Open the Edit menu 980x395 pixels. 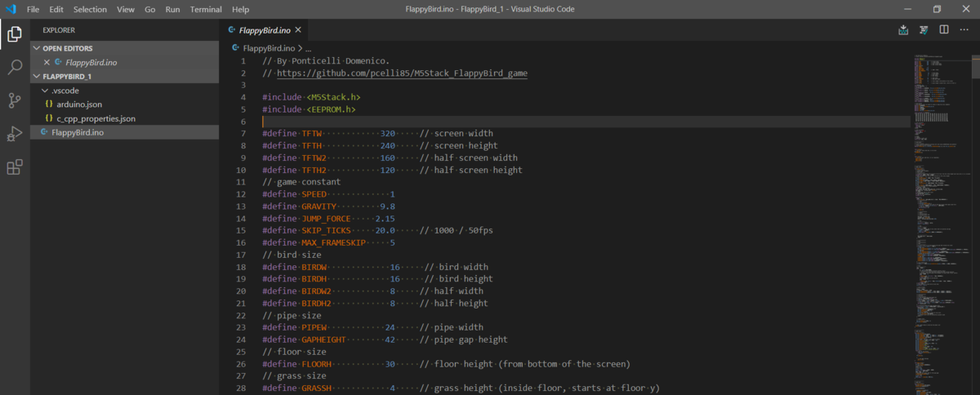(x=56, y=9)
